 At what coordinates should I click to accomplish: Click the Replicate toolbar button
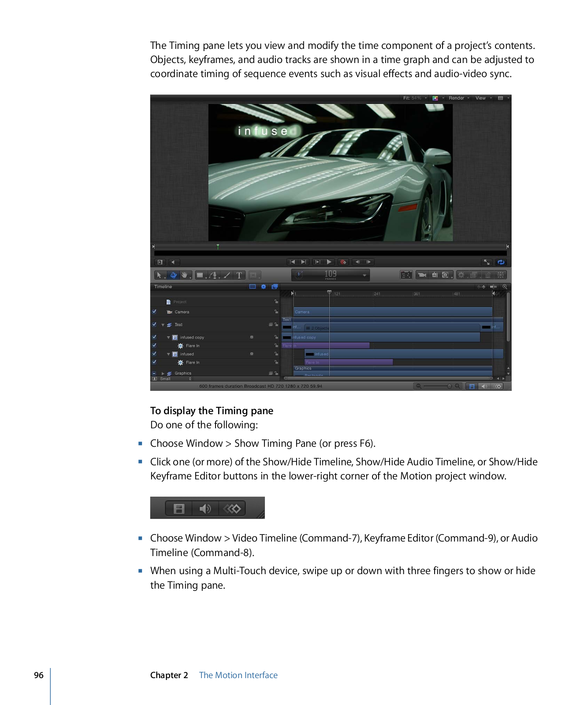[x=500, y=275]
